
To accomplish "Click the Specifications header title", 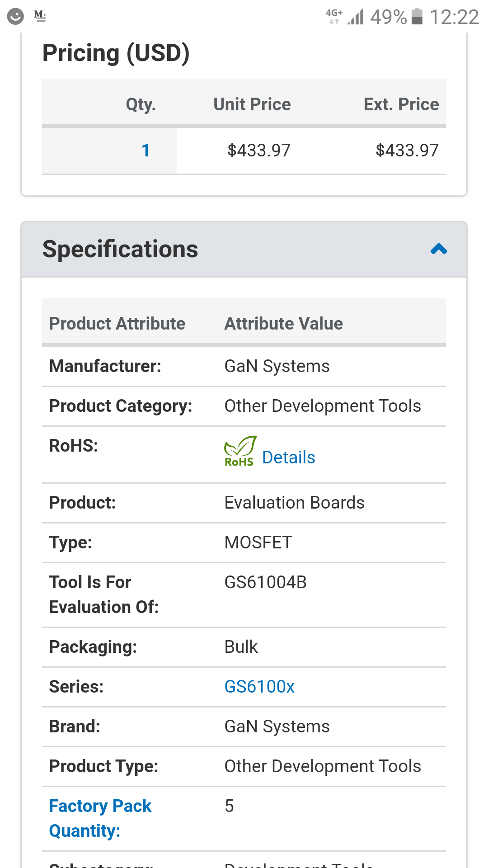I will pos(120,249).
